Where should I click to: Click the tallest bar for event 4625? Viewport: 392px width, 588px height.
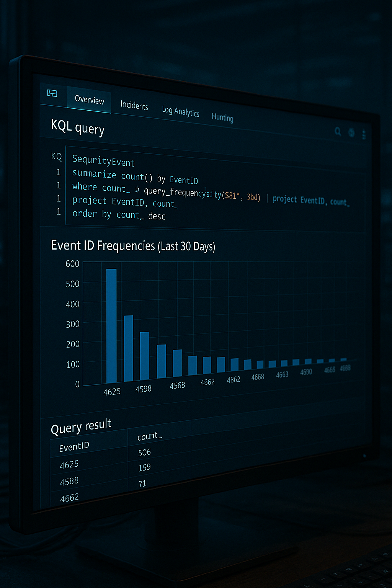(111, 325)
